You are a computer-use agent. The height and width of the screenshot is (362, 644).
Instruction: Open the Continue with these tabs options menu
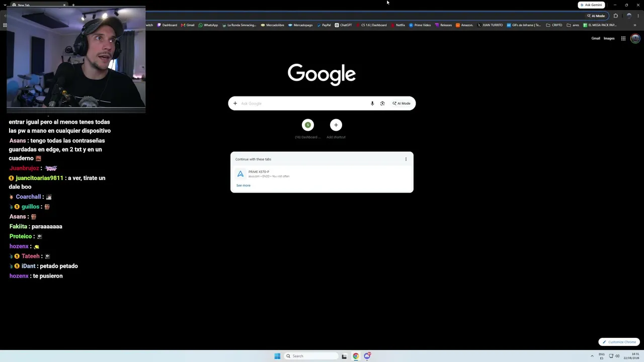pyautogui.click(x=406, y=159)
